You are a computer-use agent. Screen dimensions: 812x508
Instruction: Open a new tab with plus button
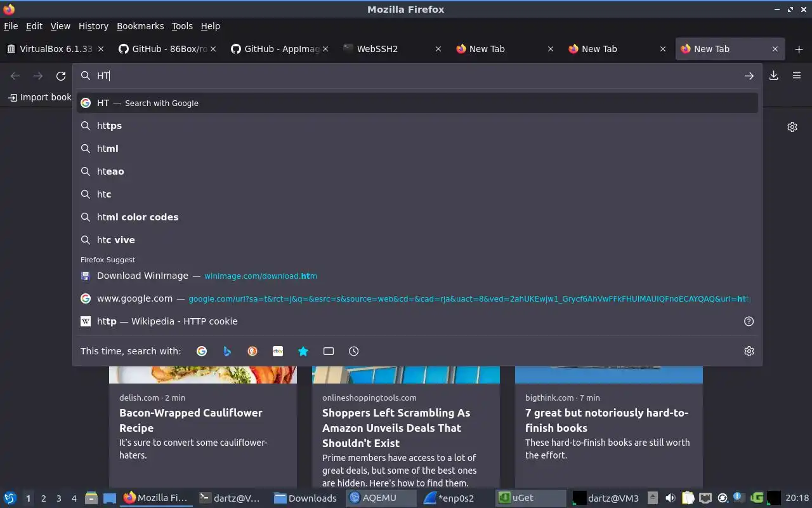799,49
